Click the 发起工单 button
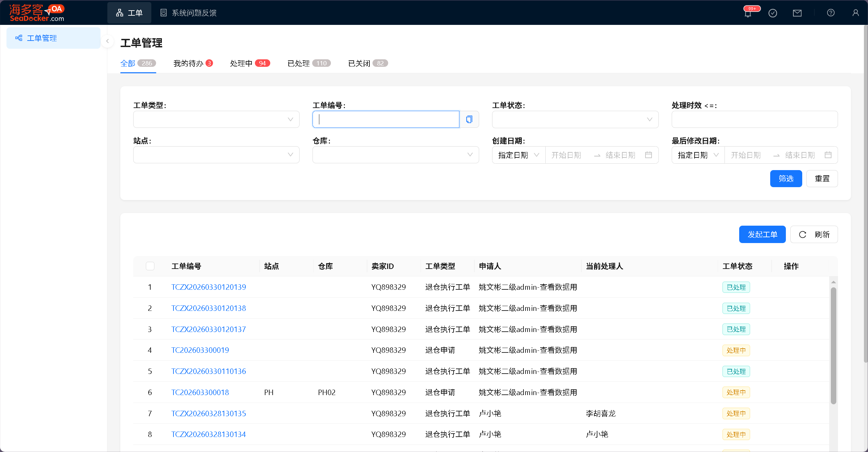Screen dimensions: 868x452 (762, 235)
